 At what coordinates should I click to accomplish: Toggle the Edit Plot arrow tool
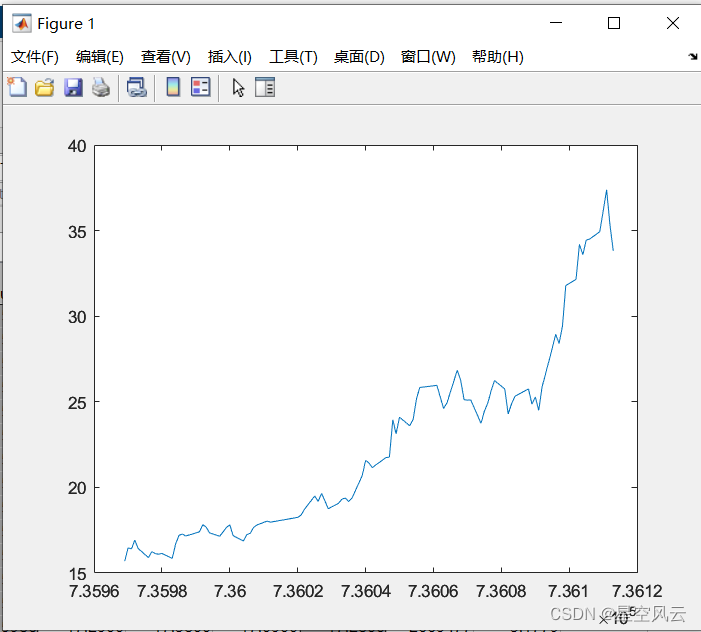(238, 87)
